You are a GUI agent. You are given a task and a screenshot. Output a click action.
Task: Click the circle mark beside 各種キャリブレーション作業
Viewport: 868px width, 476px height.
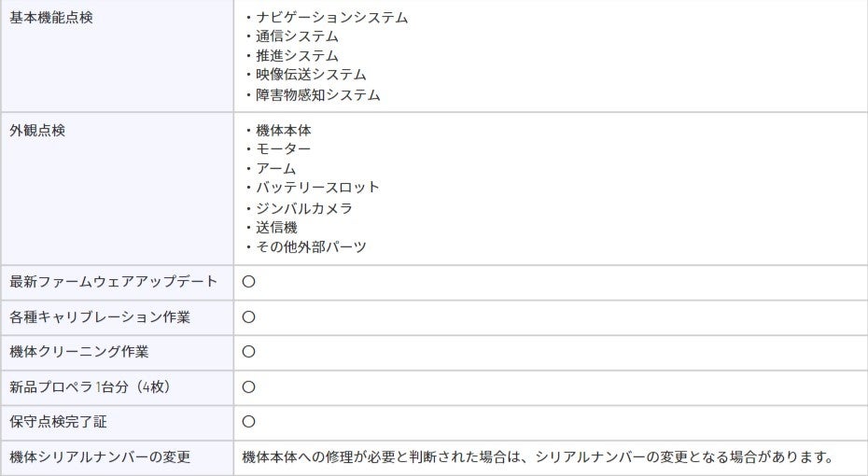[248, 317]
